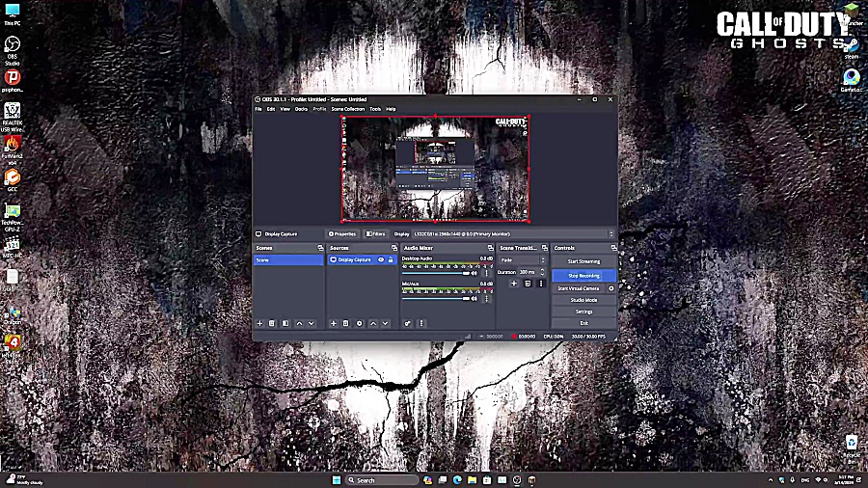
Task: Mute Desktop Audio speaker icon
Action: (474, 273)
